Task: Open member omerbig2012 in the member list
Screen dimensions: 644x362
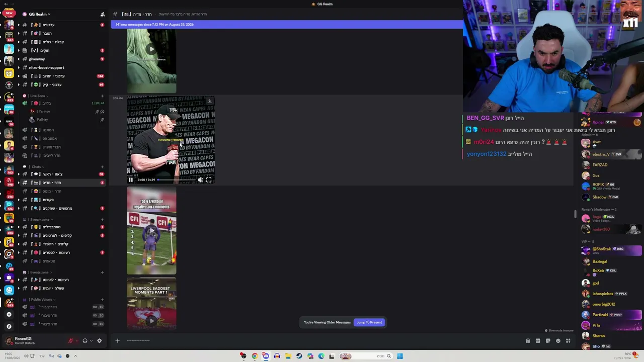Action: [611, 304]
